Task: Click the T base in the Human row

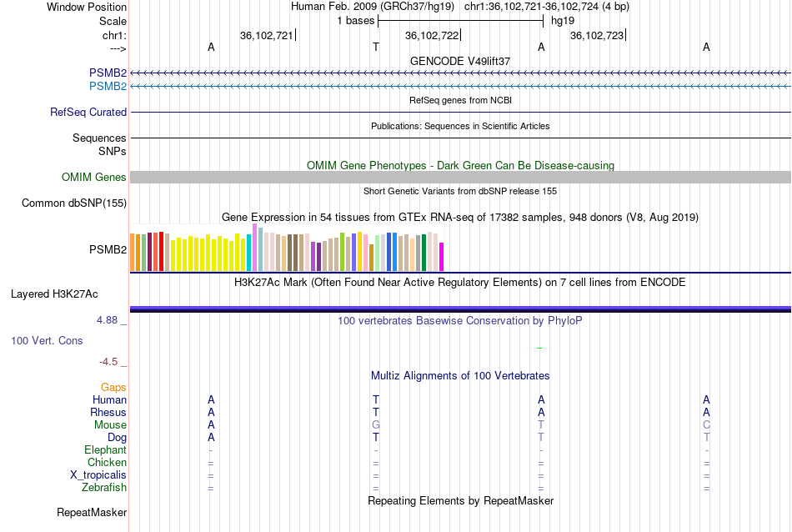Action: [376, 399]
